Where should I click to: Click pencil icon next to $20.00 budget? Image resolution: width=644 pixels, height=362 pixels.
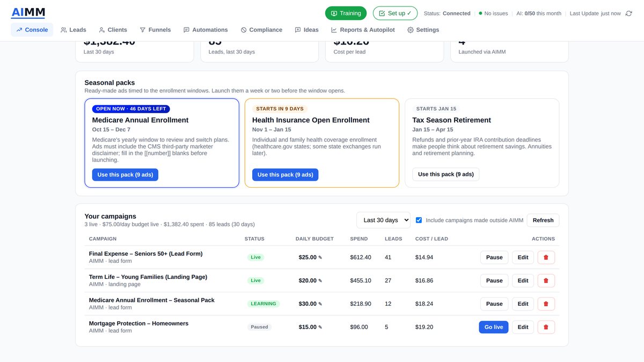320,280
